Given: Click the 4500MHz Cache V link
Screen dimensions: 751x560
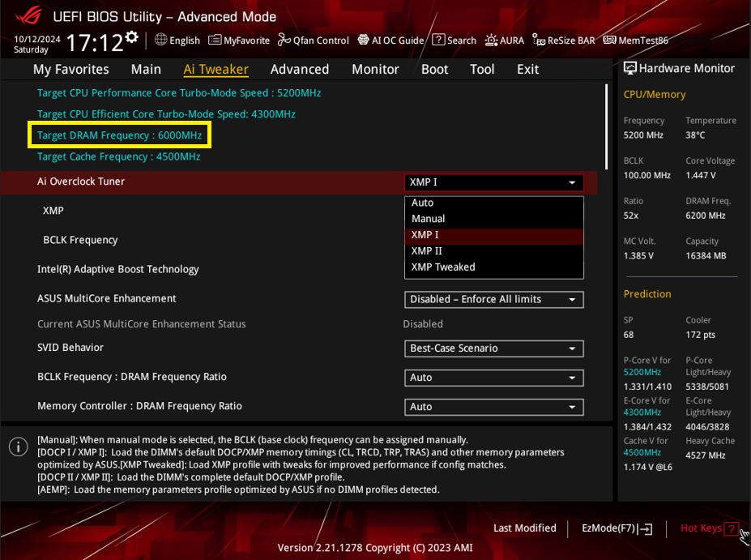Looking at the screenshot, I should pyautogui.click(x=642, y=453).
